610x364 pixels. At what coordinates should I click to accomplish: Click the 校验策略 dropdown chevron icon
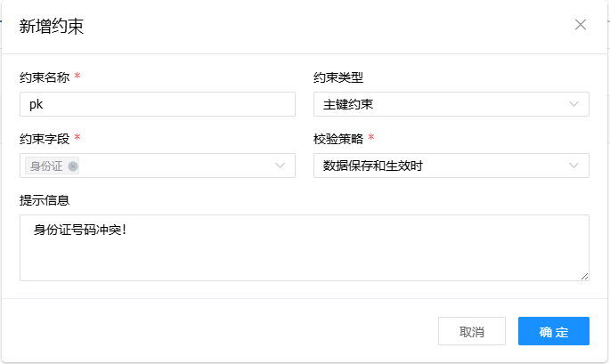click(574, 166)
